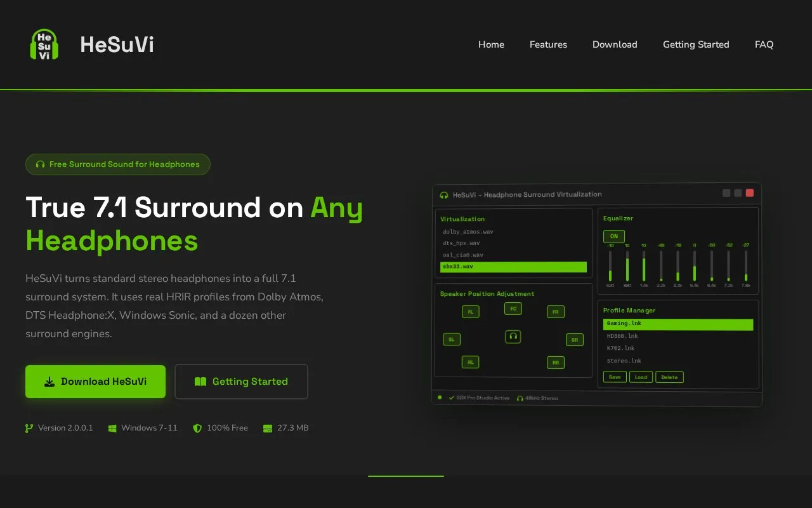
Task: Click the headphone icon beside 48kHz Stereo
Action: [x=520, y=398]
